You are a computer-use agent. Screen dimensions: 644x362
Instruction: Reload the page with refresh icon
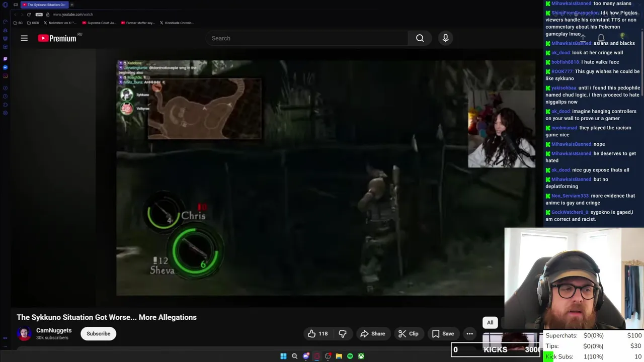29,15
